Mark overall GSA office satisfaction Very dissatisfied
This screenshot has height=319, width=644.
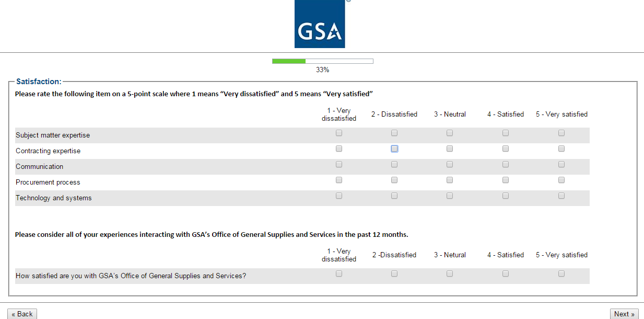[339, 274]
